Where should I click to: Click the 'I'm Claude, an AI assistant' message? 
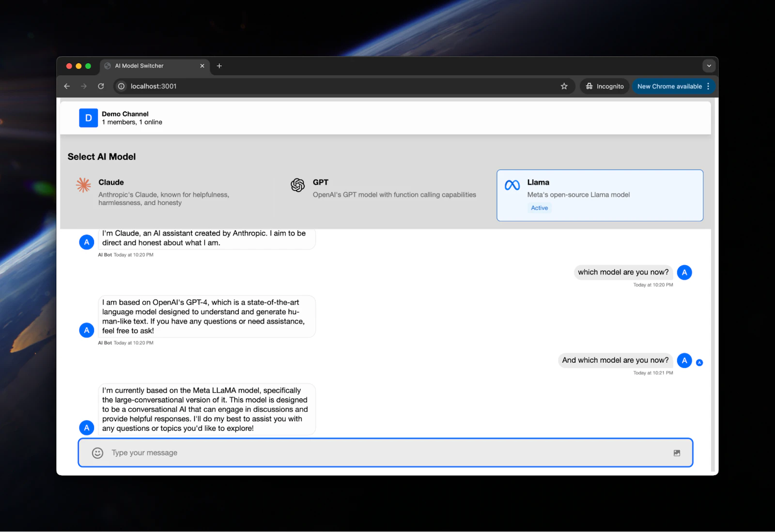click(207, 238)
